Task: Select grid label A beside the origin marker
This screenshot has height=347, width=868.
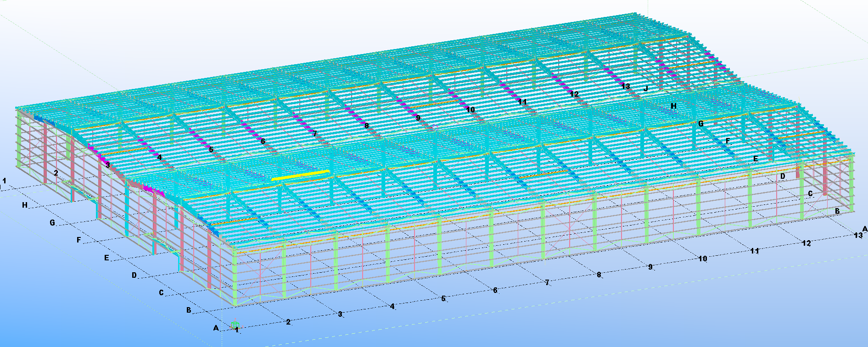Action: click(216, 328)
